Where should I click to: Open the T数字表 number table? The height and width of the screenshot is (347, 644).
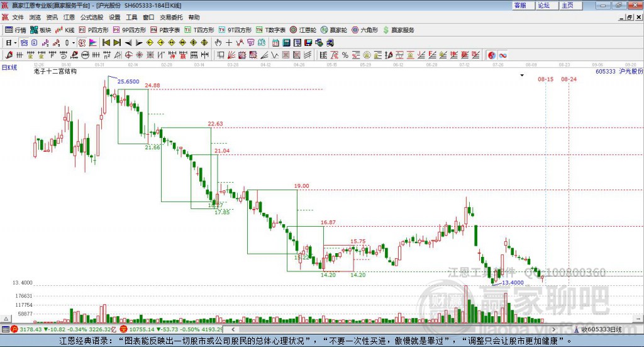tap(270, 30)
